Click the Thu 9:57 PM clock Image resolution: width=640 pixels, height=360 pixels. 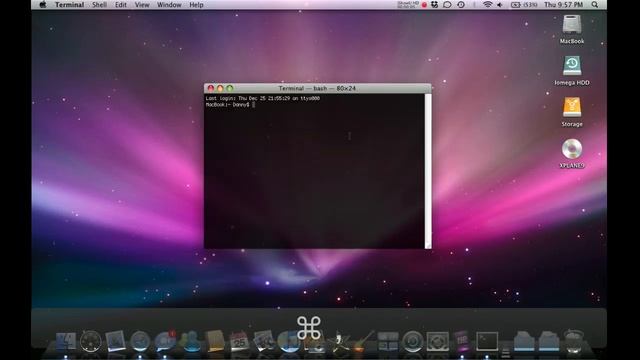click(564, 5)
